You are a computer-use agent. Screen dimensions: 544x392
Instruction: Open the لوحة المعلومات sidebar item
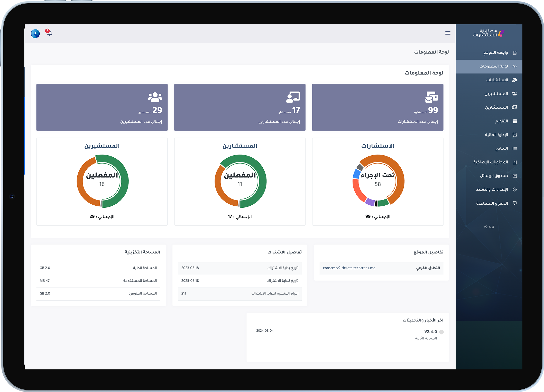(x=489, y=66)
